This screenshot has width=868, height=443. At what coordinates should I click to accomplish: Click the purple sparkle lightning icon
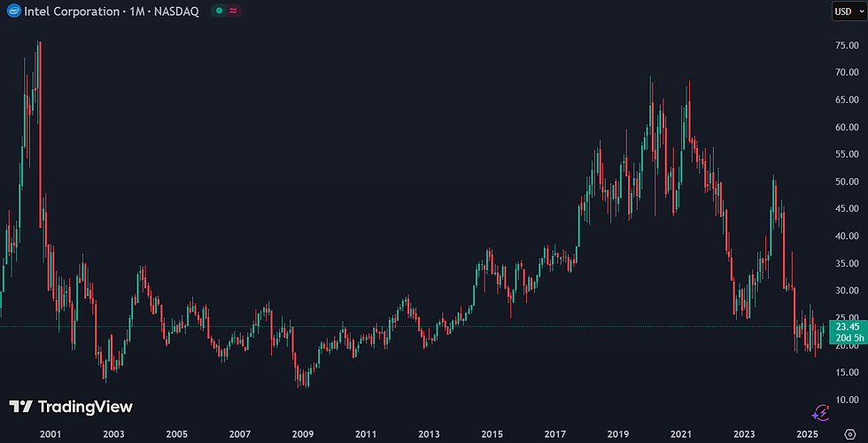[x=820, y=413]
